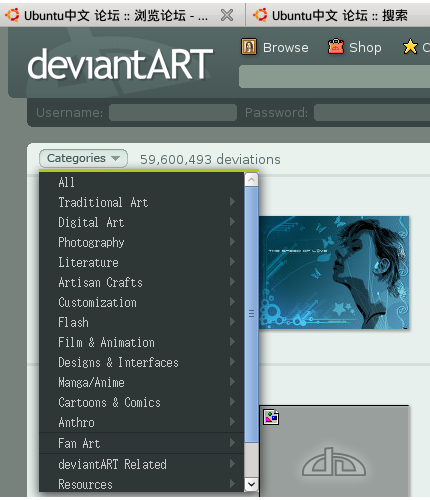Click the 59,600,493 deviations text
The width and height of the screenshot is (430, 500).
pyautogui.click(x=210, y=159)
